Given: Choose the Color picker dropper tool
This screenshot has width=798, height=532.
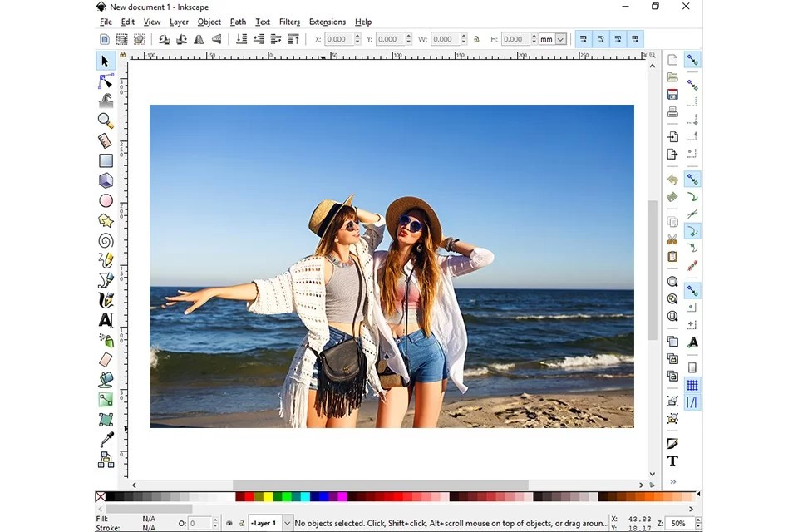Looking at the screenshot, I should click(x=106, y=440).
